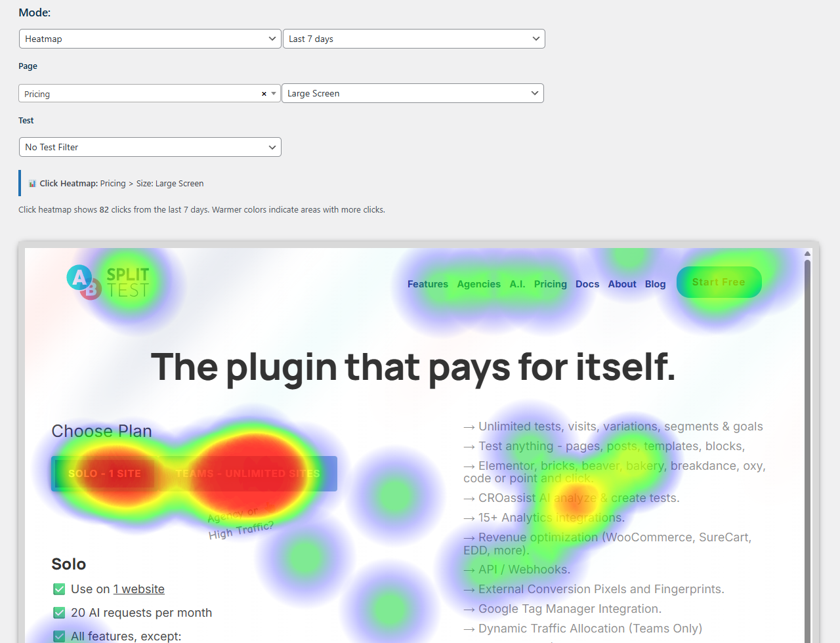Image resolution: width=840 pixels, height=643 pixels.
Task: Open the No Test Filter dropdown
Action: tap(150, 147)
